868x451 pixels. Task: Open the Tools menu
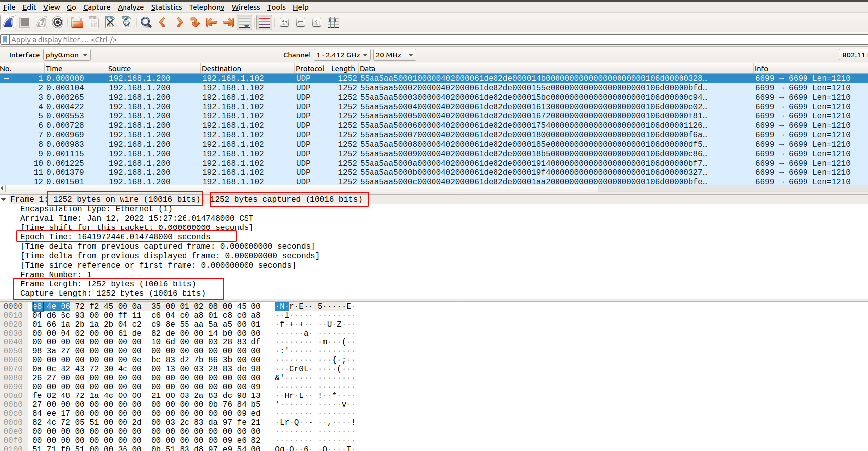point(276,7)
